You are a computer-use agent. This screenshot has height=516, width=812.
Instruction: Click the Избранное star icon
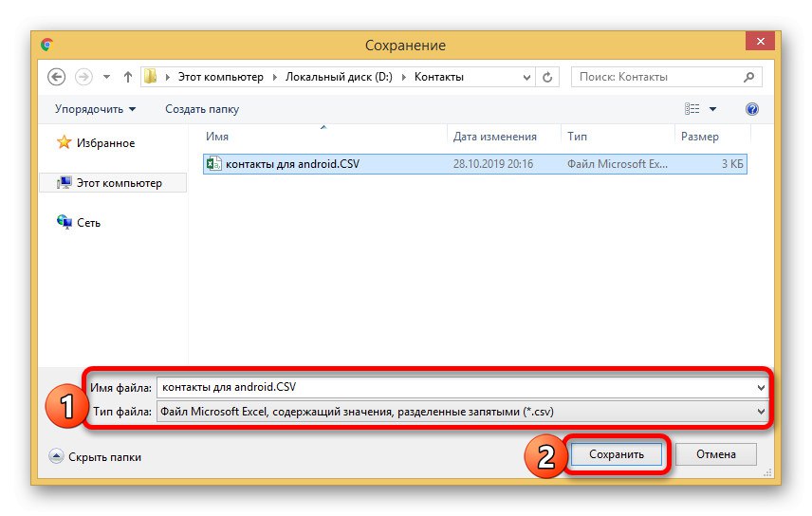[x=65, y=142]
